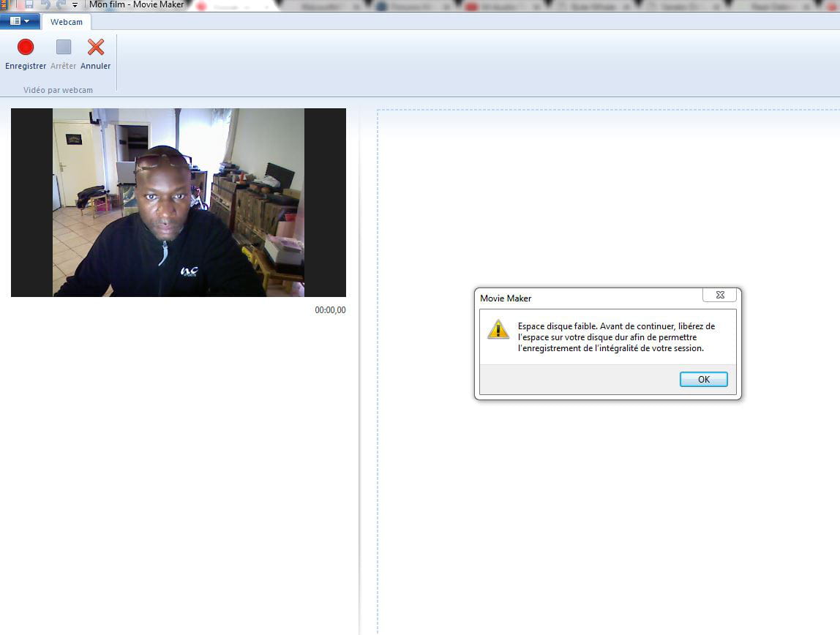The height and width of the screenshot is (635, 840).
Task: Open the blue application menu dropdown
Action: 19,21
